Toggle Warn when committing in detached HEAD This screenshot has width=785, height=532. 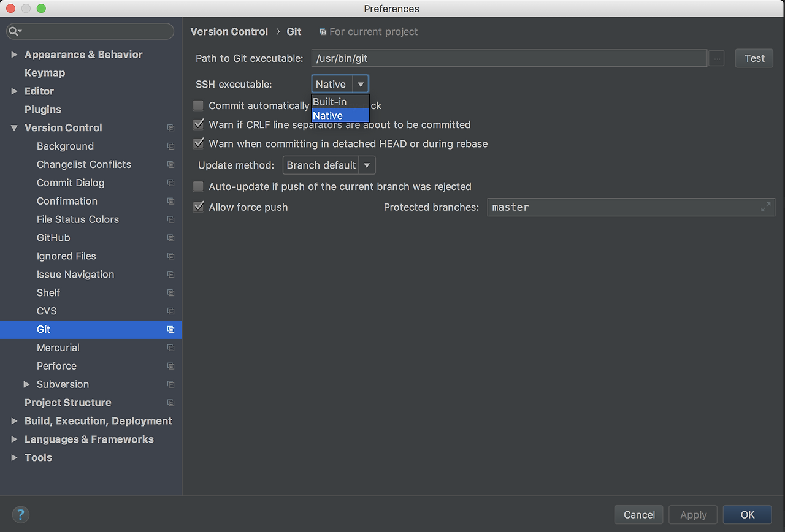click(x=198, y=144)
